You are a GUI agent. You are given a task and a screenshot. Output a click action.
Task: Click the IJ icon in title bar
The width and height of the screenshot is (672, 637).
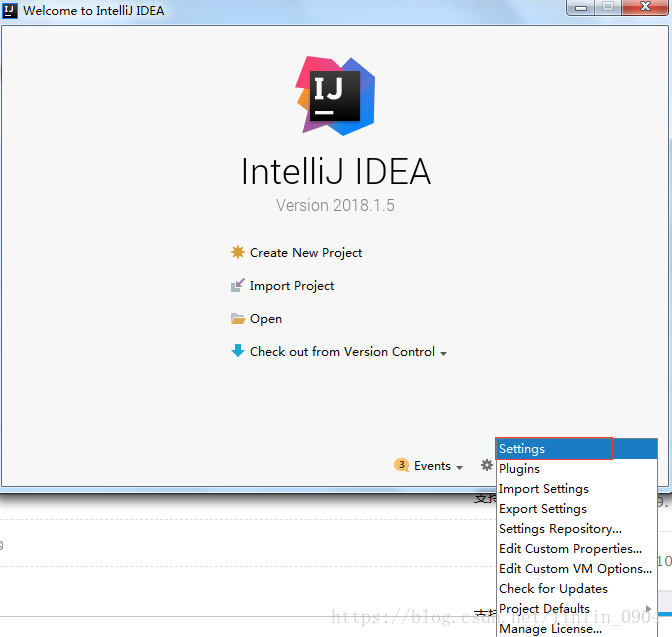(9, 10)
